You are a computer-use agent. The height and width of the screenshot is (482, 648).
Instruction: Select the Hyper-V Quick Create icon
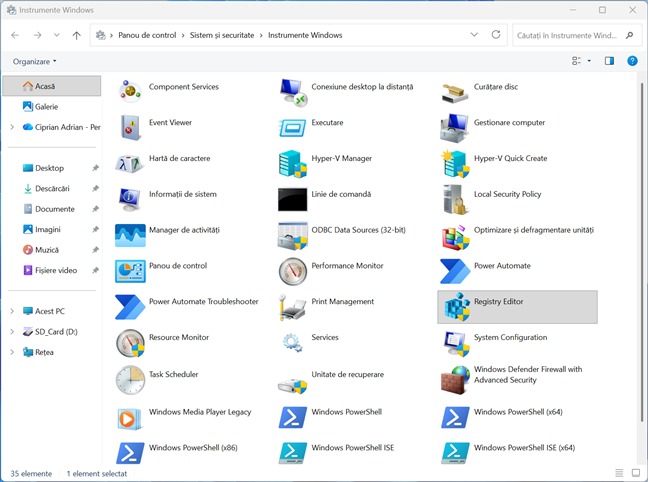pos(455,164)
